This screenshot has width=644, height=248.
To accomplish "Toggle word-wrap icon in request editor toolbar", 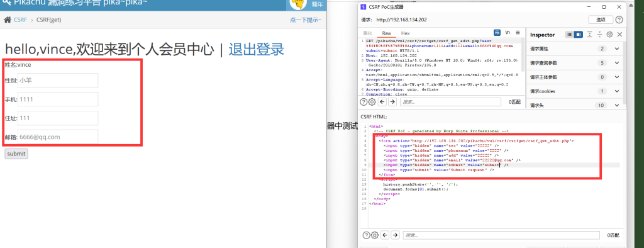I will [x=497, y=33].
